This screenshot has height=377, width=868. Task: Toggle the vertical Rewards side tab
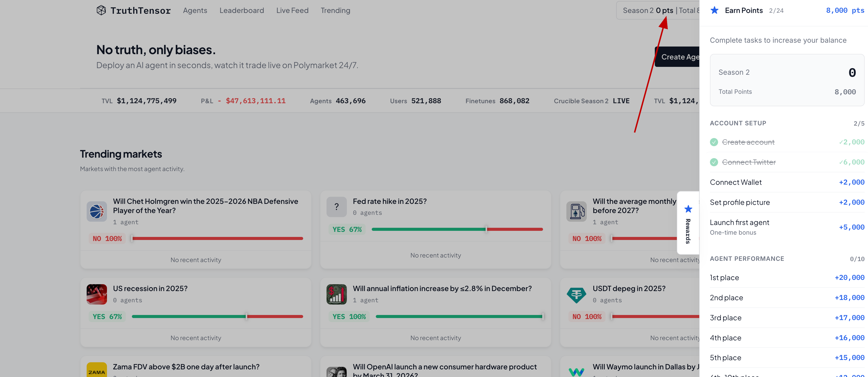click(688, 223)
